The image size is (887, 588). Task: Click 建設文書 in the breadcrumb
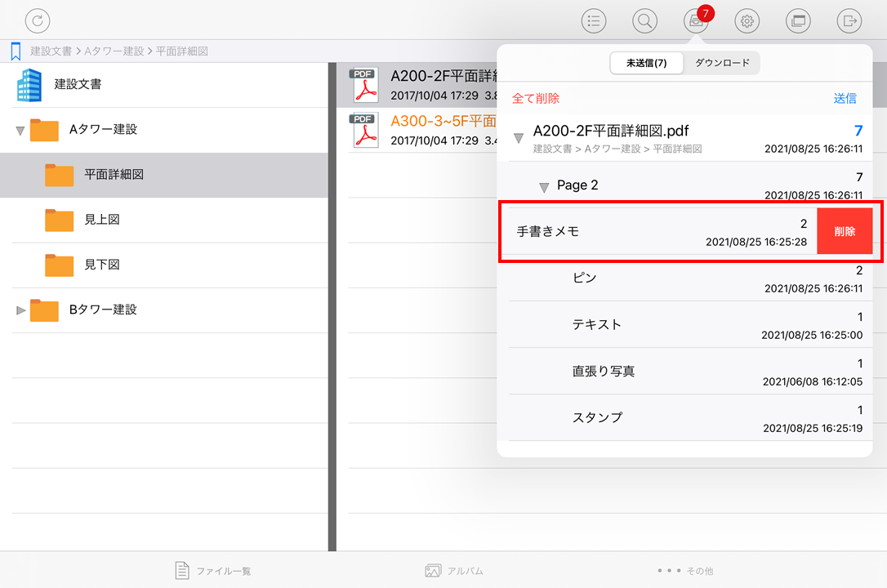pos(51,51)
